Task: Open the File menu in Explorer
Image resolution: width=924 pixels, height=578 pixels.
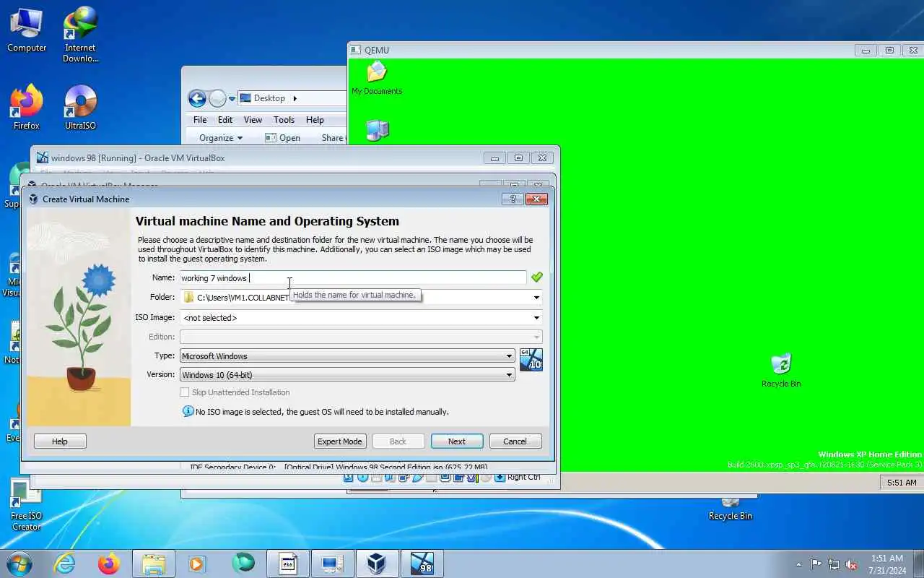Action: coord(200,120)
